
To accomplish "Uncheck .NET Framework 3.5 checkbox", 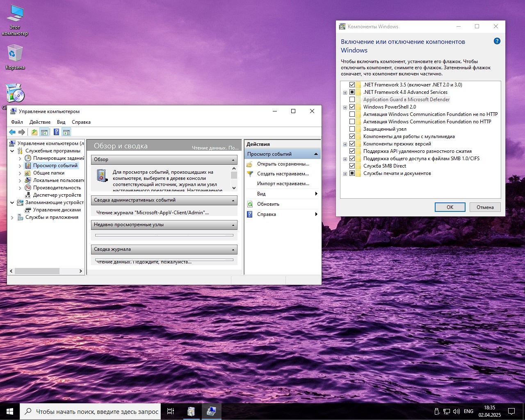I will point(352,85).
